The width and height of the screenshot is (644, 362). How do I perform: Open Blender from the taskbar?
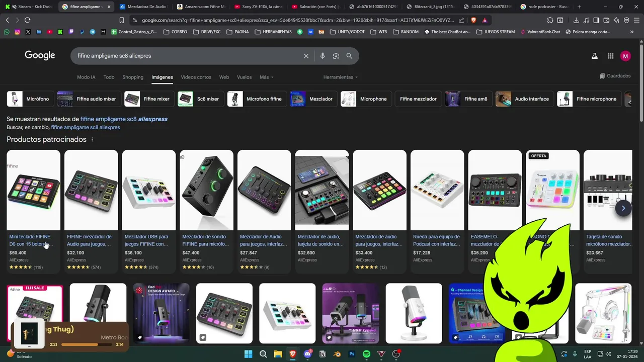pyautogui.click(x=337, y=354)
